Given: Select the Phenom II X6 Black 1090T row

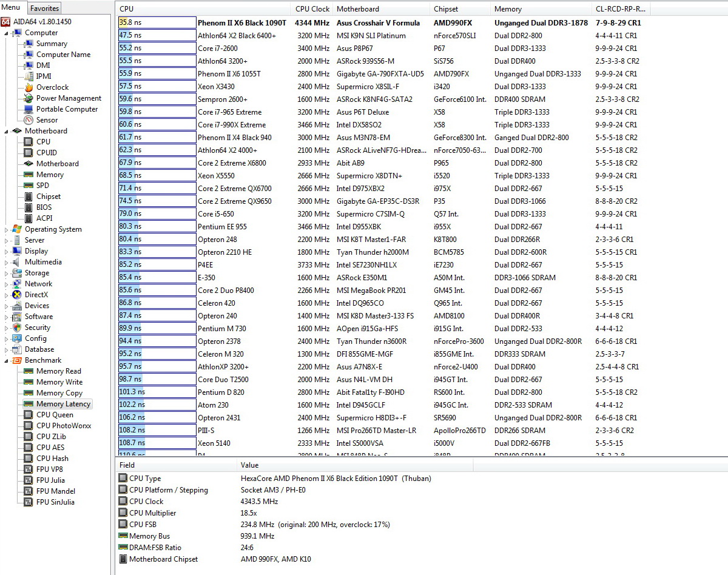Looking at the screenshot, I should coord(422,22).
